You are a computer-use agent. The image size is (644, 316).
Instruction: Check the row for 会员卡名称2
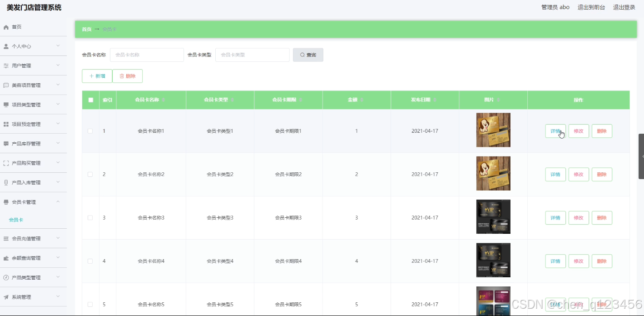pos(90,174)
